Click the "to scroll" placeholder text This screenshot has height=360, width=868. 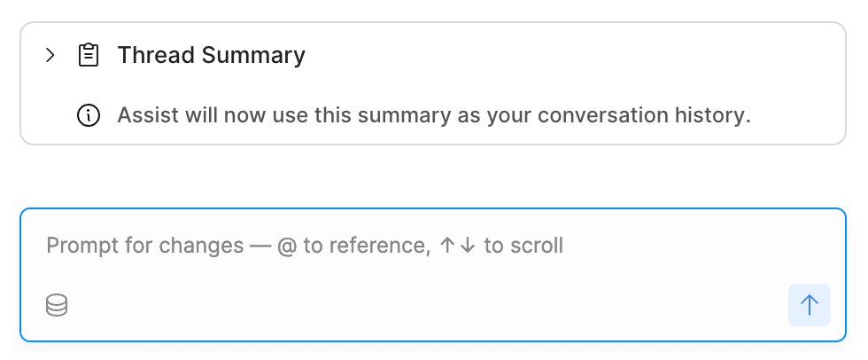tap(523, 246)
